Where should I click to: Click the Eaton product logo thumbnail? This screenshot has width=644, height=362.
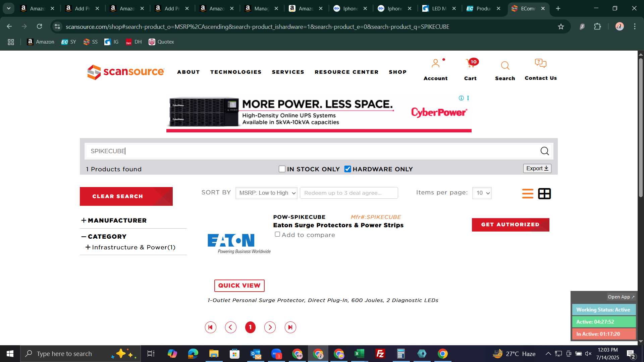239,243
